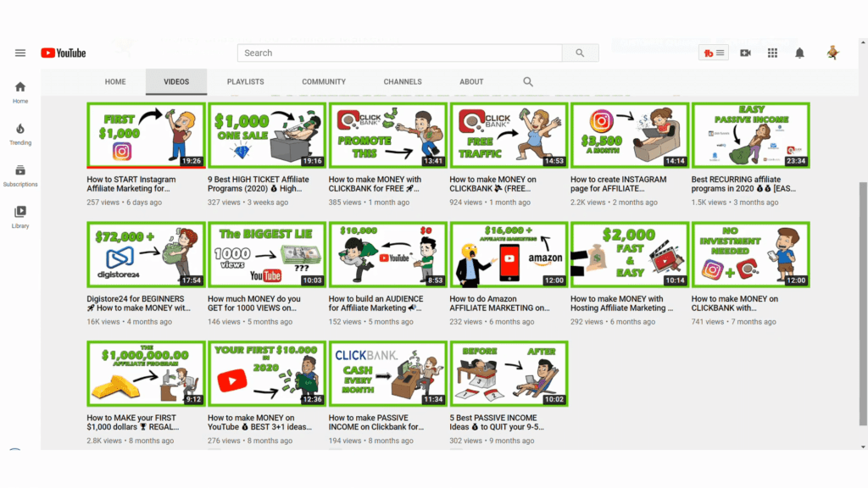Open $1,000 One Sale video thumbnail
Viewport: 868px width, 488px height.
pos(267,136)
